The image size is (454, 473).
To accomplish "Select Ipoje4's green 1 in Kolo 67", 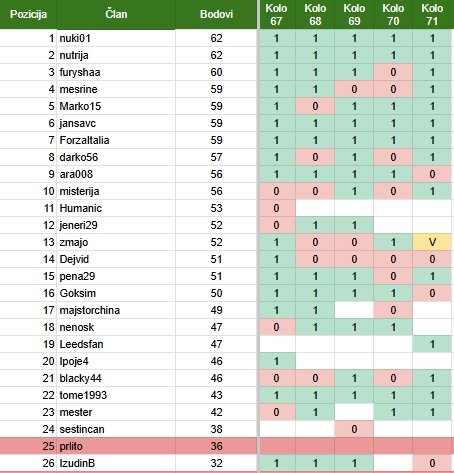I will point(276,361).
